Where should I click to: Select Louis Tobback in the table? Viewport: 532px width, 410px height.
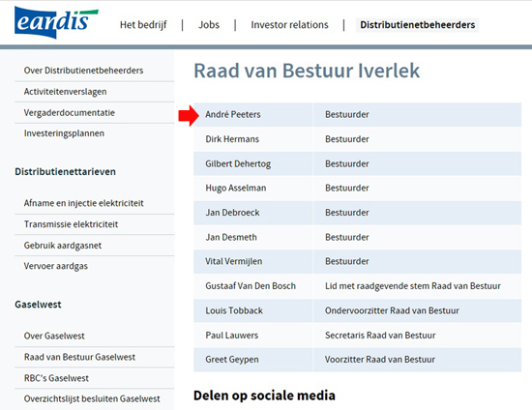(x=234, y=310)
